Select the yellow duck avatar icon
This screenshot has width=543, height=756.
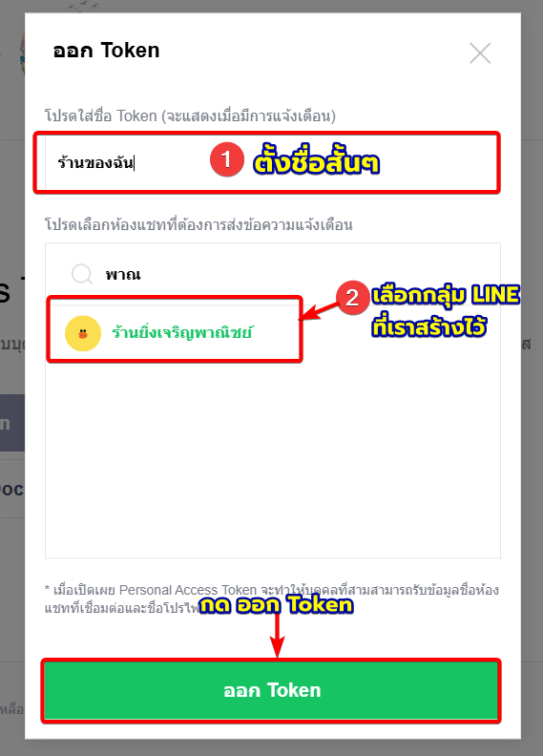click(x=83, y=333)
